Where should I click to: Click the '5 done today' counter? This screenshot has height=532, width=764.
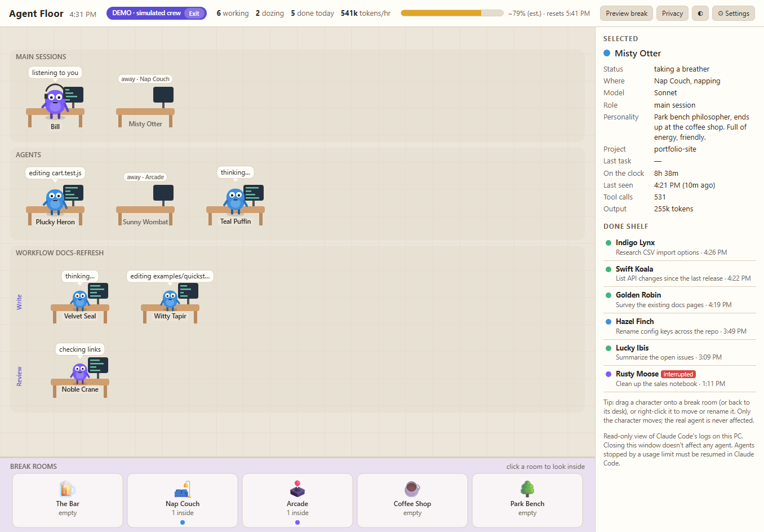coord(312,13)
